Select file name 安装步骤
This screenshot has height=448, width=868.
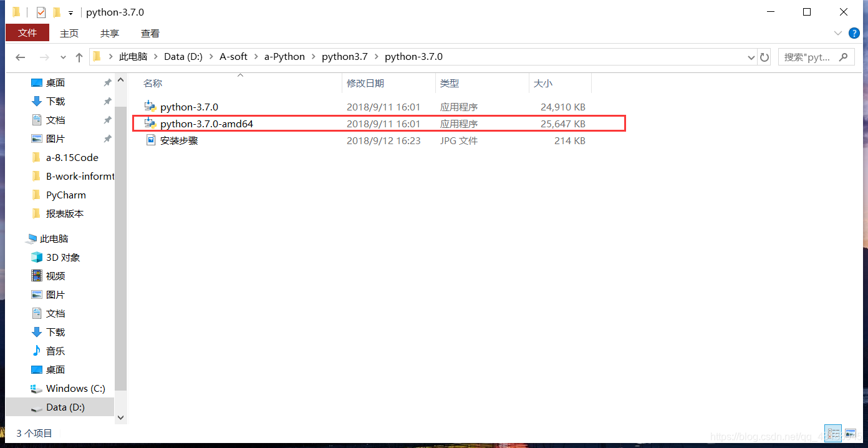(x=179, y=140)
